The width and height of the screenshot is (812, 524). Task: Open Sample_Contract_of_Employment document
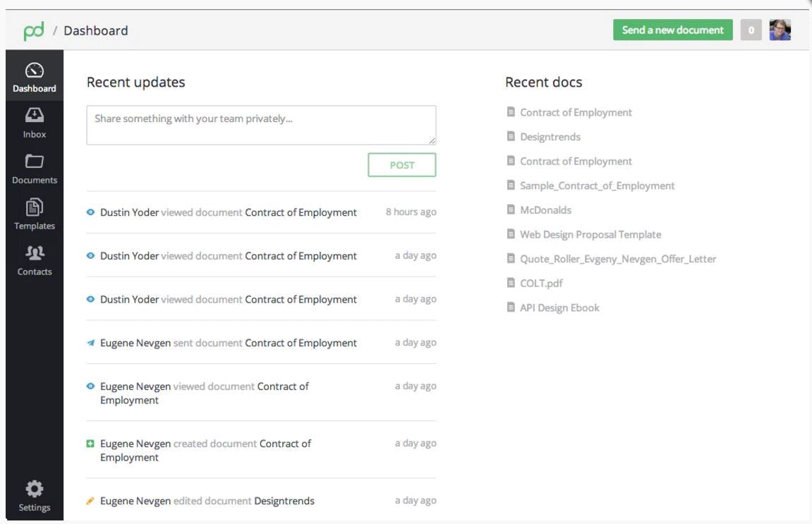597,186
